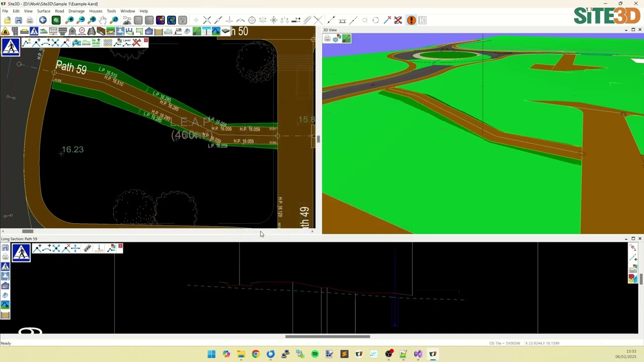Viewport: 644px width, 362px height.
Task: Click the 3D View print icon
Action: click(327, 38)
